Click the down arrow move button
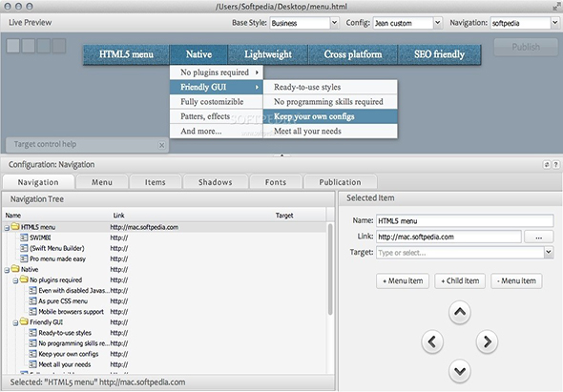The height and width of the screenshot is (392, 563). [x=460, y=371]
